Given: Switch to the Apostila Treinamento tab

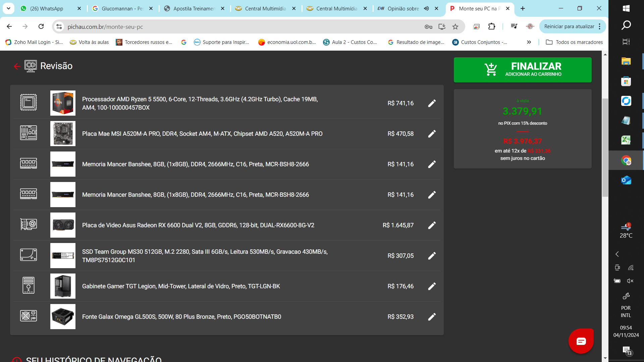Looking at the screenshot, I should point(194,9).
